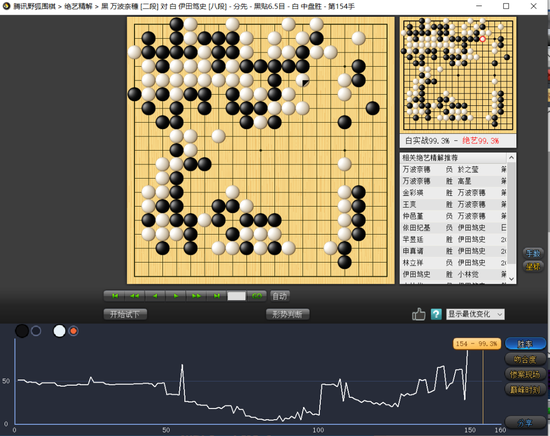The height and width of the screenshot is (436, 550).
Task: Open game 万波奈穗 负 於之莹
Action: [454, 169]
